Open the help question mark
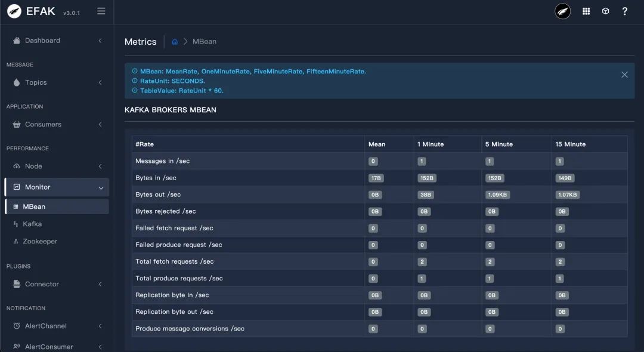644x352 pixels. click(x=625, y=11)
